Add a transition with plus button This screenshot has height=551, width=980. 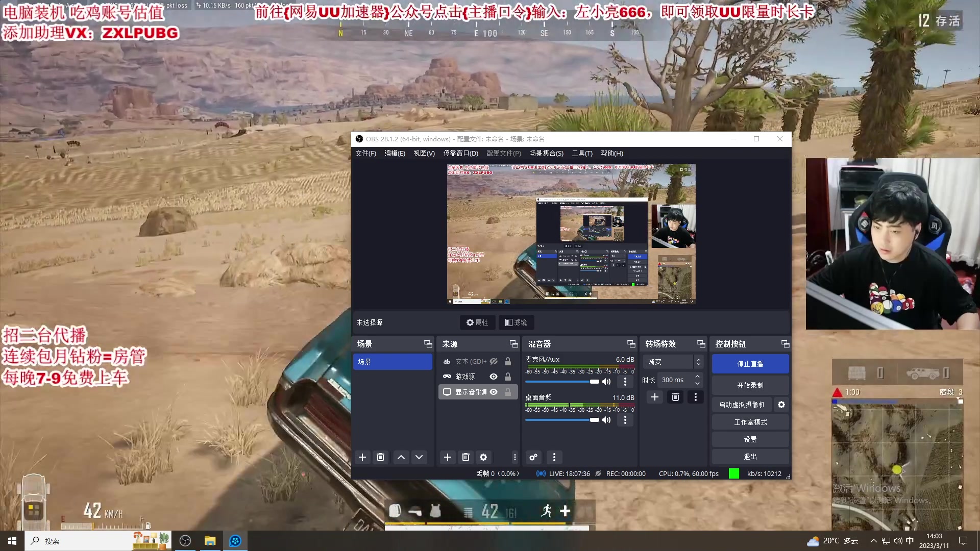[x=655, y=397]
